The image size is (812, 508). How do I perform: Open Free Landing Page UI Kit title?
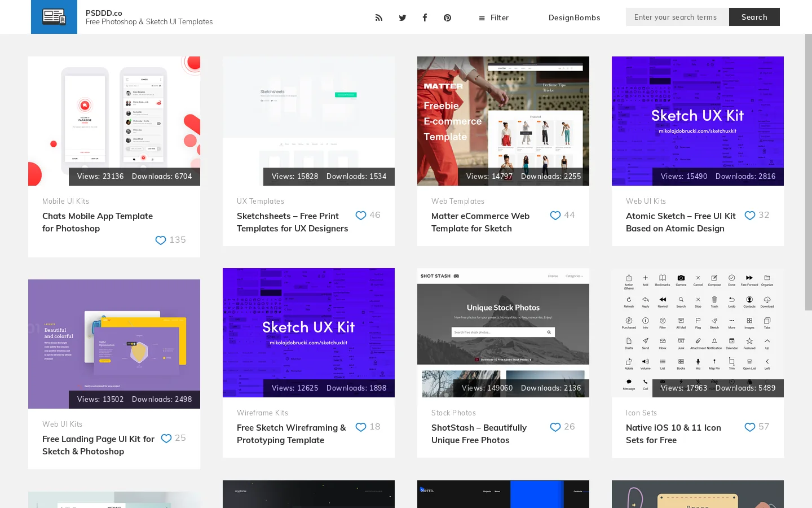[98, 445]
